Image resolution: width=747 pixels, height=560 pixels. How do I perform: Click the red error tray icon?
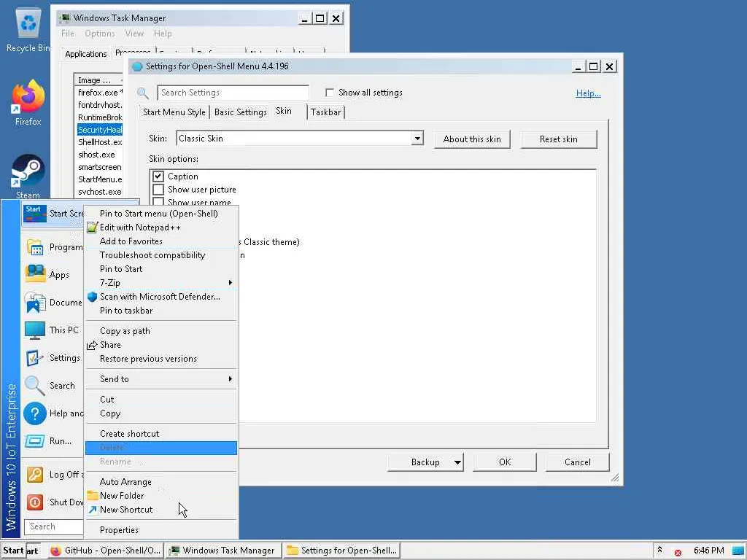[x=678, y=553]
